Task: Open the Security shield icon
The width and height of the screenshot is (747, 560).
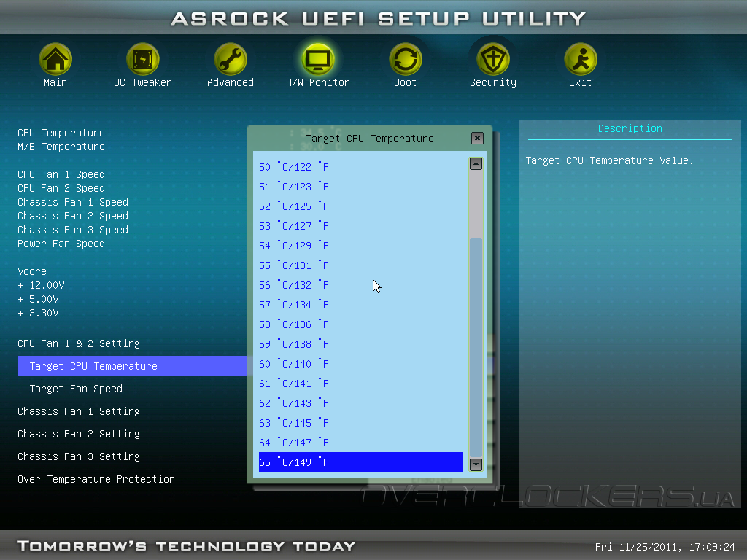Action: pyautogui.click(x=493, y=59)
